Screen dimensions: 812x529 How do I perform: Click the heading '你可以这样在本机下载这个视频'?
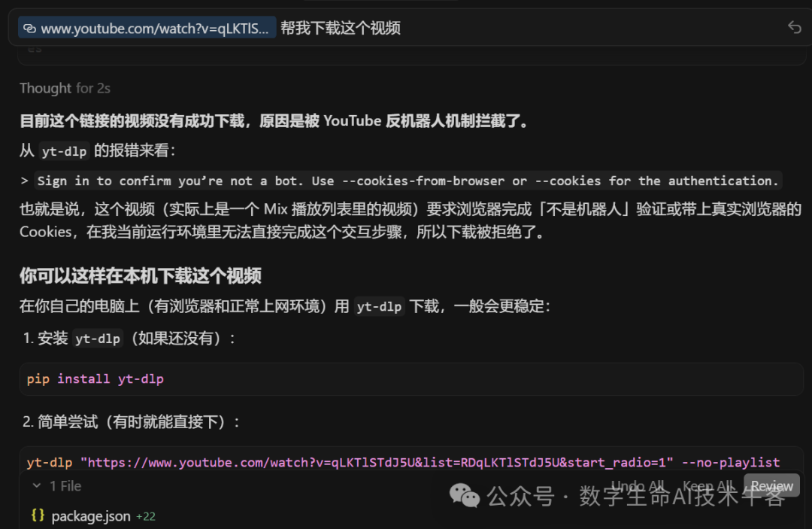tap(141, 275)
